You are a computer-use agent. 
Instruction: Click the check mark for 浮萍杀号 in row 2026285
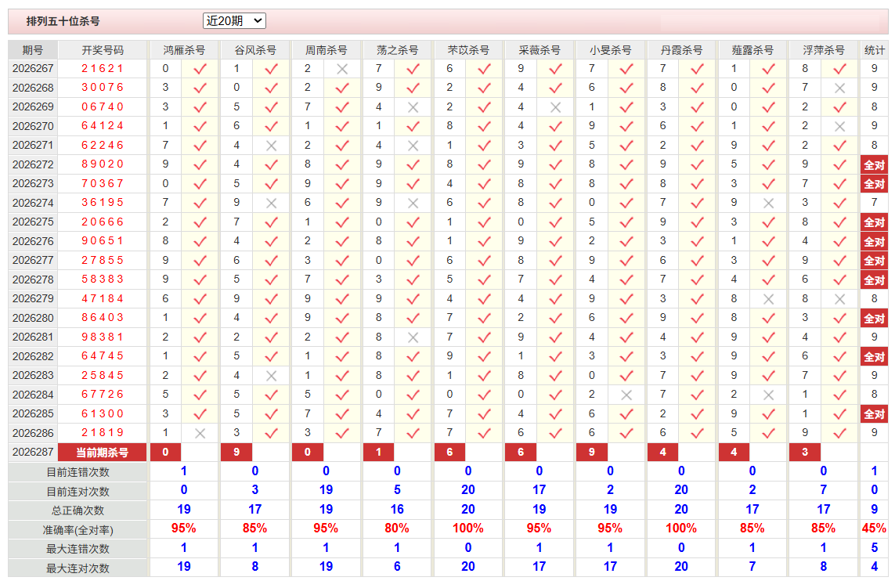pos(839,414)
